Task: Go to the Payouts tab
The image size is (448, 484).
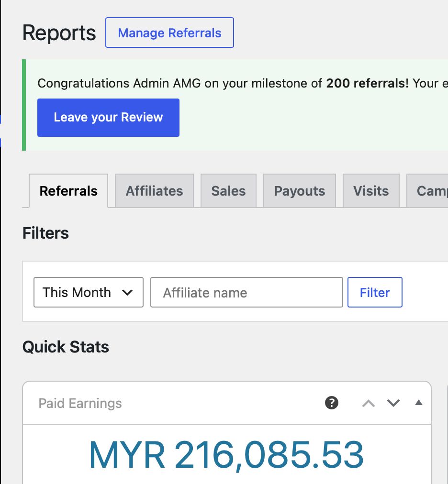Action: pos(300,191)
